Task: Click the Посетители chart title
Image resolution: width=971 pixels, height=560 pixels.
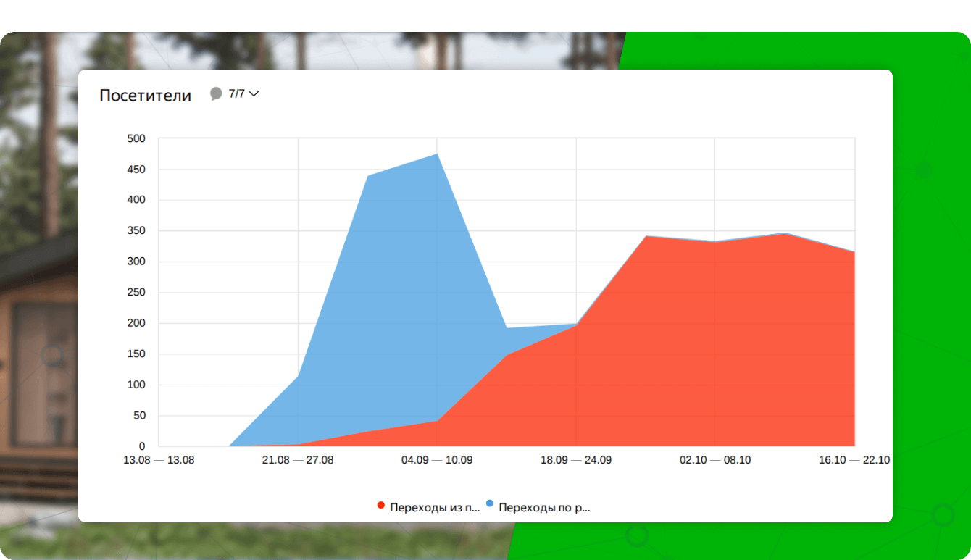Action: [145, 96]
